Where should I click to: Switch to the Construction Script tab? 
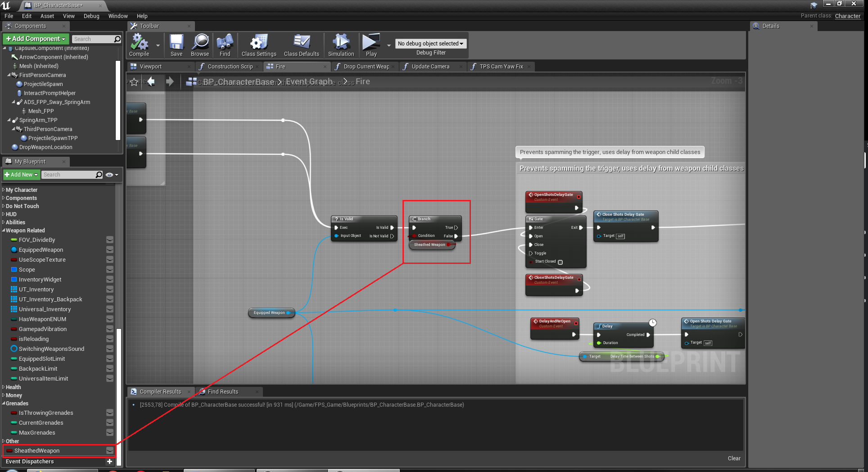click(230, 67)
